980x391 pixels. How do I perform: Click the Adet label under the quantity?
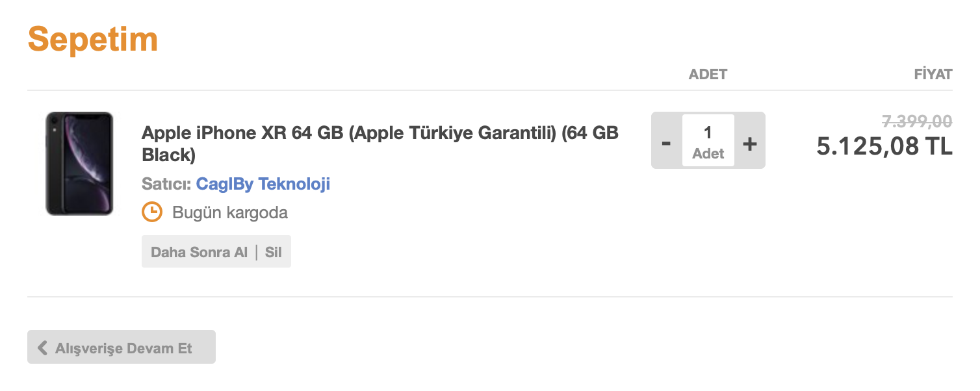point(708,154)
